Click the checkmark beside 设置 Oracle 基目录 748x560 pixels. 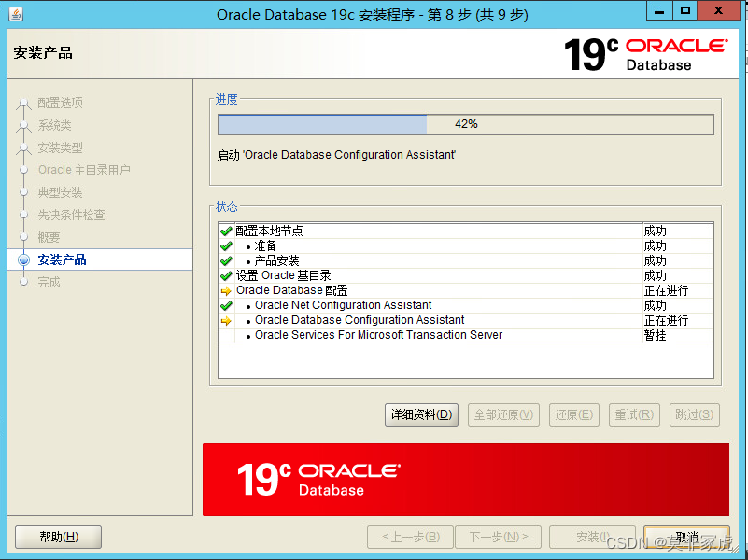(225, 275)
